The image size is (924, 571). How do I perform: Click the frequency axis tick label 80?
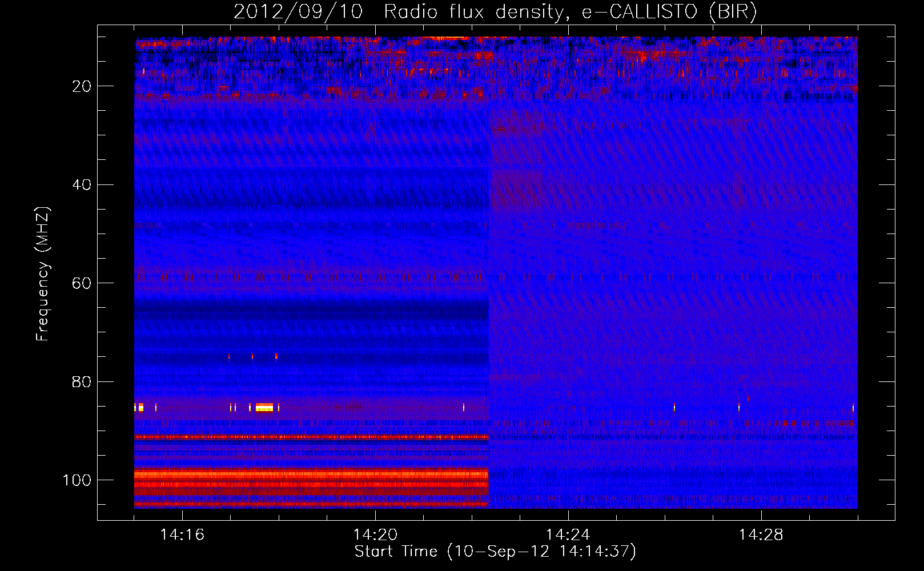tap(82, 381)
